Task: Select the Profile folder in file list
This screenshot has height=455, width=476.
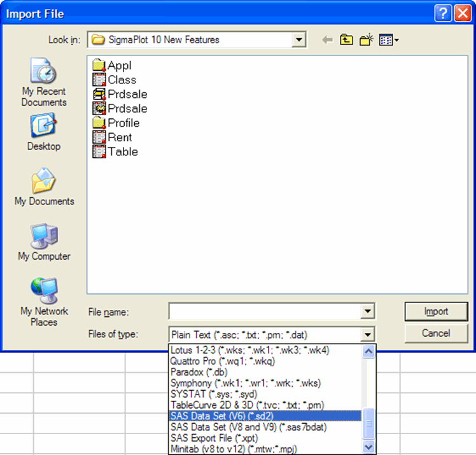Action: (123, 123)
